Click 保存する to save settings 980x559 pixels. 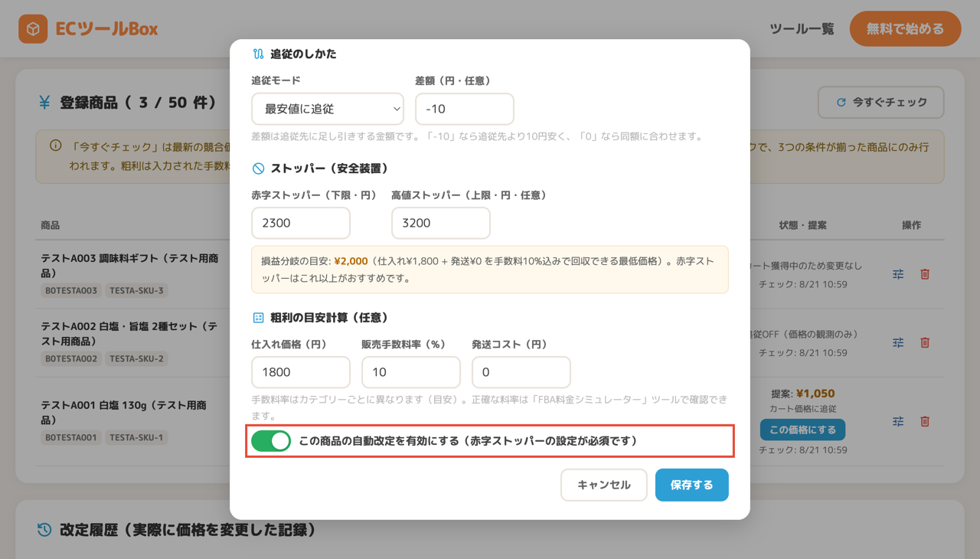(x=692, y=485)
